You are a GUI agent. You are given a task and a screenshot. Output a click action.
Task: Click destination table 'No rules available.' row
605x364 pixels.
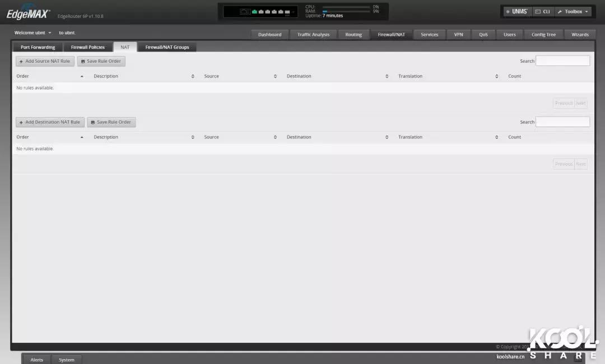[x=303, y=149]
